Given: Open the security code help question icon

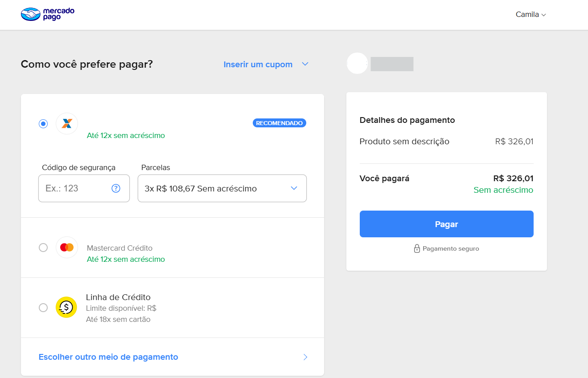Looking at the screenshot, I should pos(116,188).
